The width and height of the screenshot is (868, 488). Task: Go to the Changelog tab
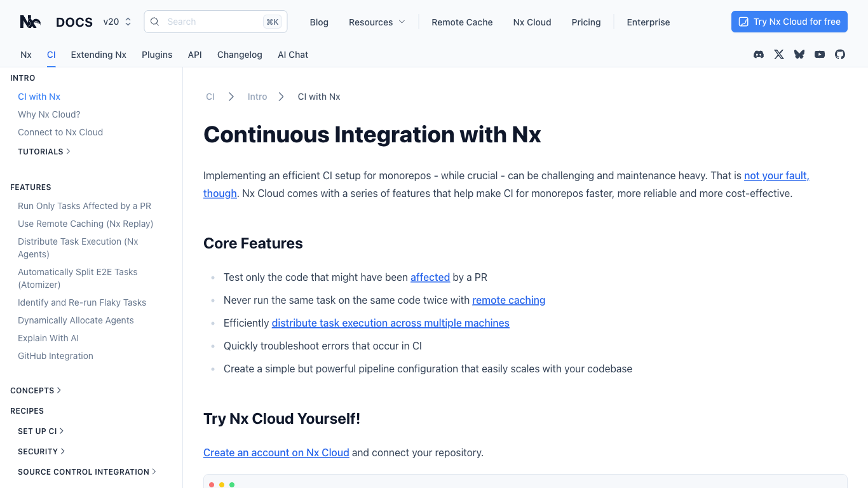point(240,55)
